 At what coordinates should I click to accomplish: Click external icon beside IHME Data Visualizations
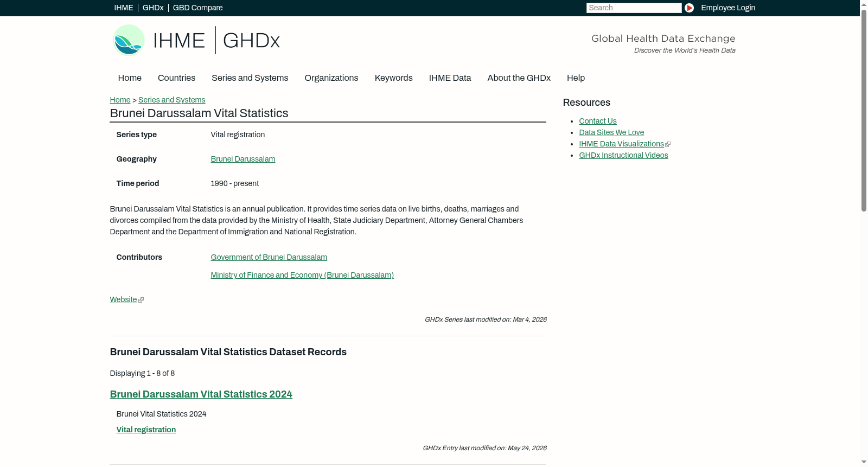668,144
